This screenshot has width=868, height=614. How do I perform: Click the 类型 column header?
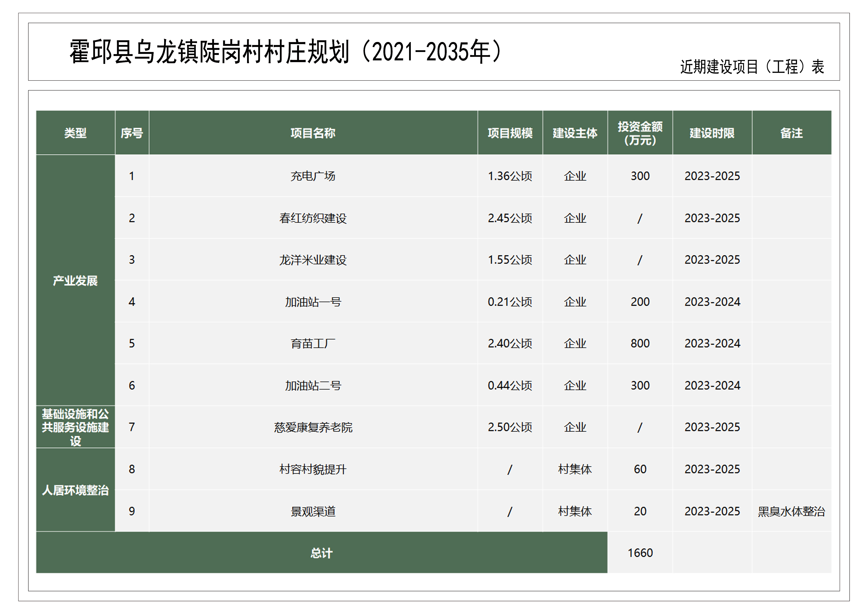(75, 133)
